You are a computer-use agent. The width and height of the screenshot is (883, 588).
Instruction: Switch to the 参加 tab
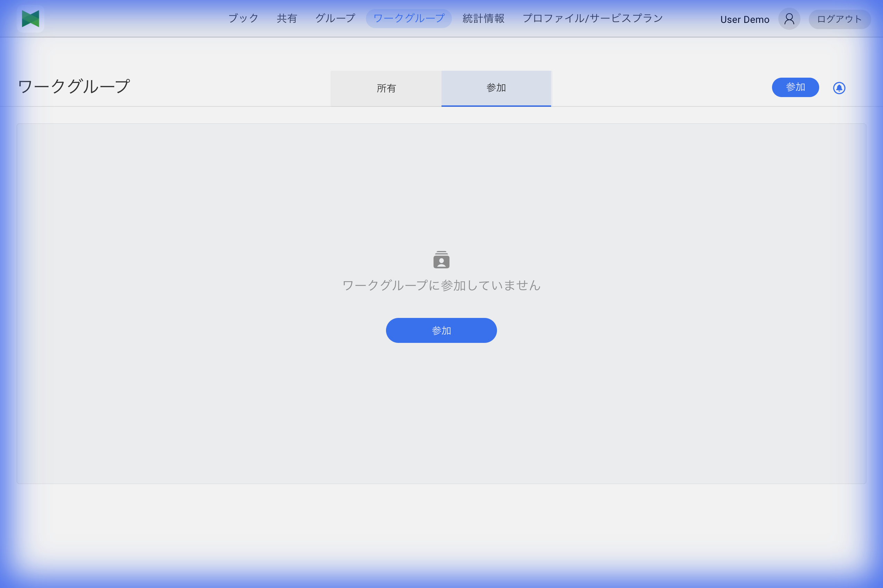tap(496, 88)
